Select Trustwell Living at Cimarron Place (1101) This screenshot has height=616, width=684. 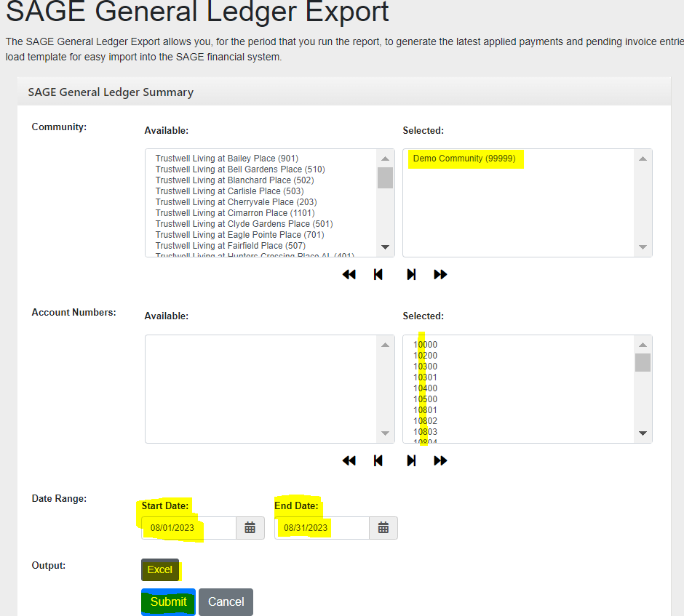(x=235, y=213)
